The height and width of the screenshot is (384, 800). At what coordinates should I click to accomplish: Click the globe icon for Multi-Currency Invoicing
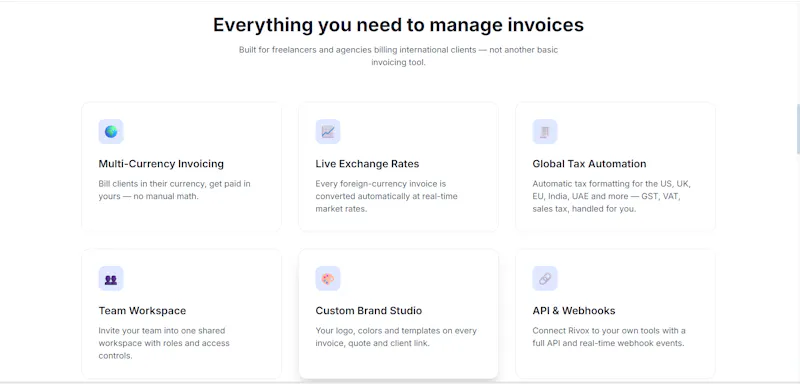(x=111, y=132)
